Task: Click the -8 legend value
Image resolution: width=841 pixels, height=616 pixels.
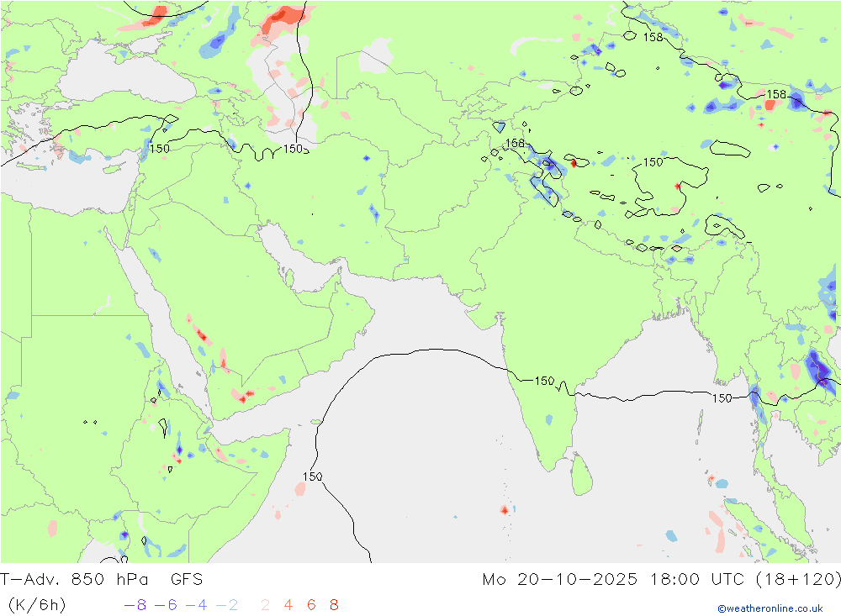Action: click(135, 605)
